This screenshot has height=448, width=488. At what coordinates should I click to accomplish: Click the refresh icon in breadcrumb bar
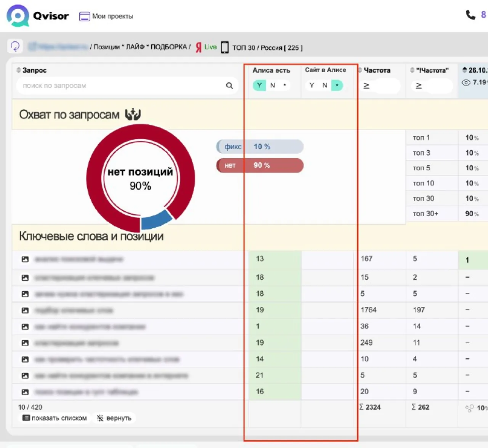[15, 47]
